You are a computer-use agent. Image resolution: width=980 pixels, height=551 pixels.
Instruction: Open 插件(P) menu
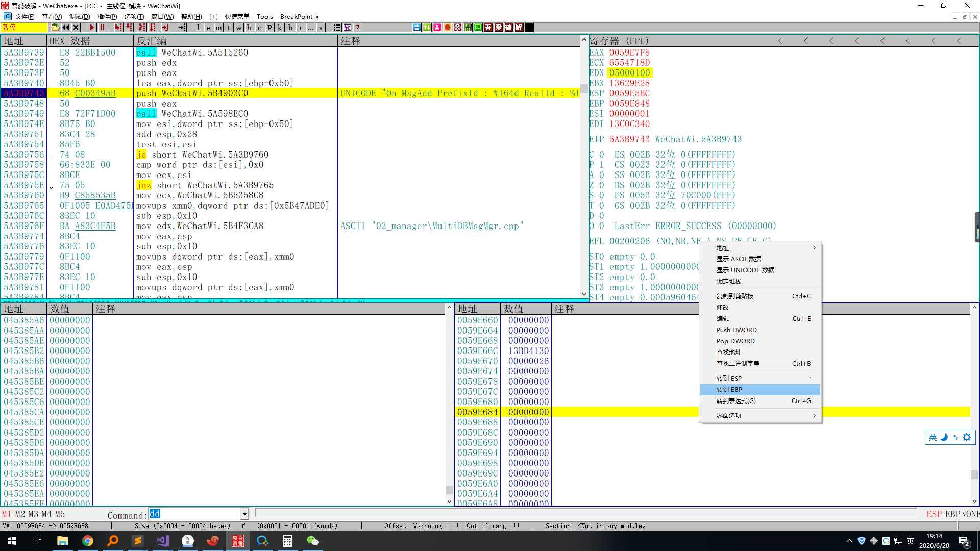coord(107,16)
